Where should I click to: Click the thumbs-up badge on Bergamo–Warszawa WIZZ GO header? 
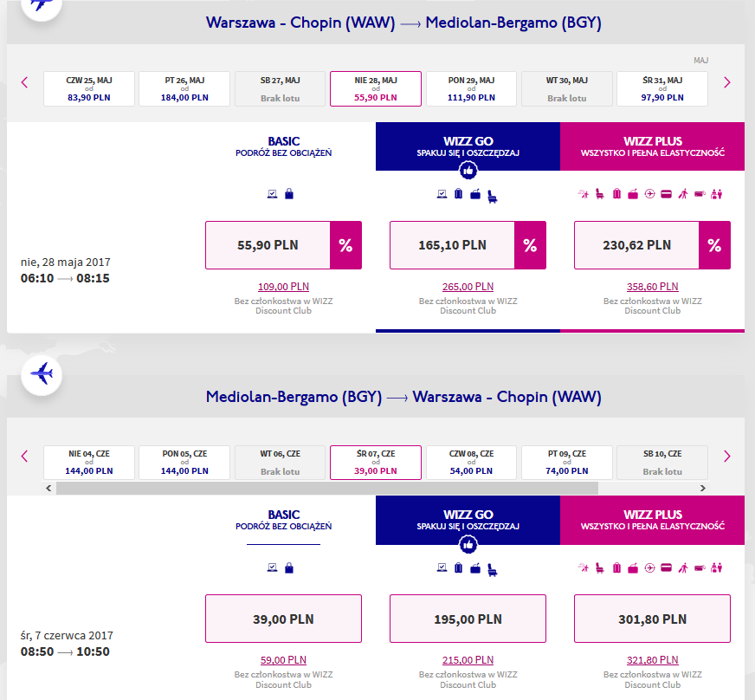(x=468, y=544)
